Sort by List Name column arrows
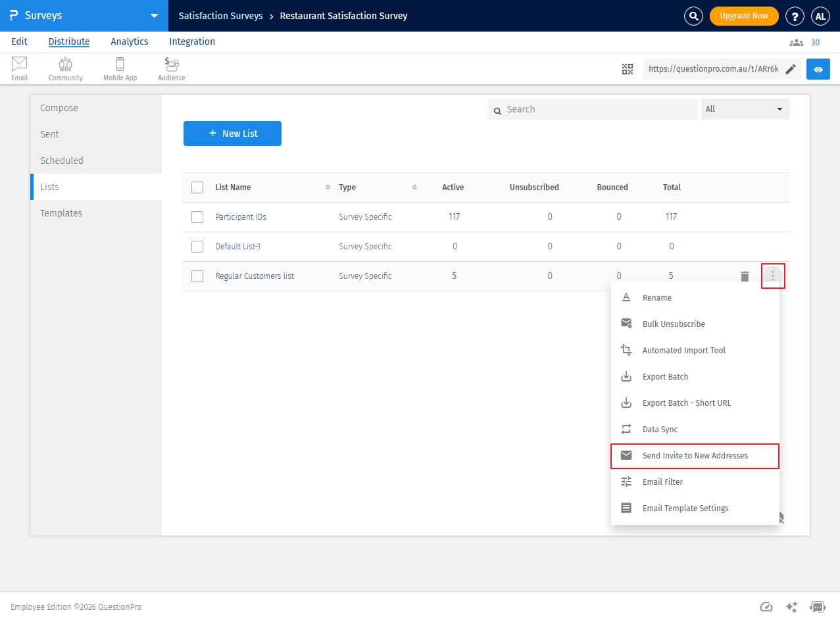The height and width of the screenshot is (621, 840). point(328,187)
